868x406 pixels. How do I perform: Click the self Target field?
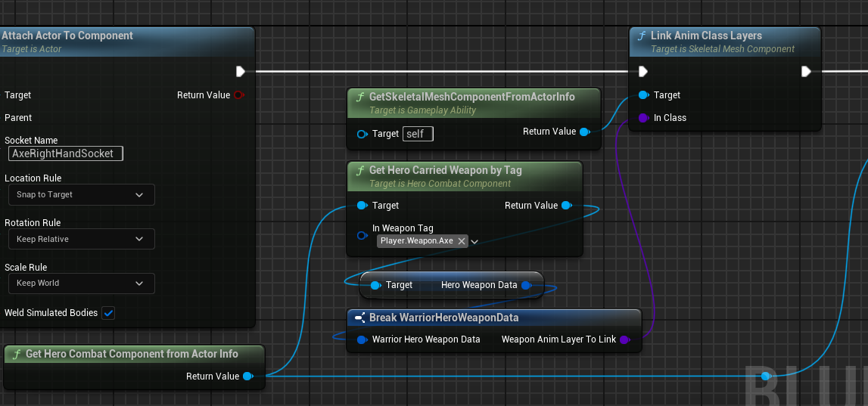point(418,134)
